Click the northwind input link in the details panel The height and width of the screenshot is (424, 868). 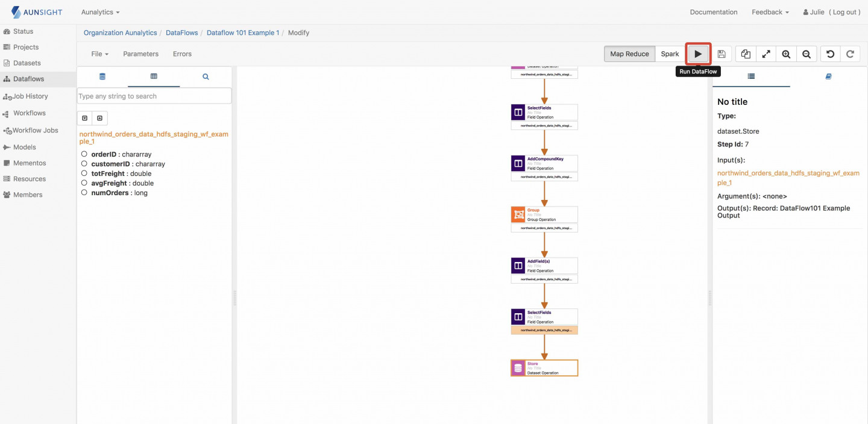click(x=788, y=178)
